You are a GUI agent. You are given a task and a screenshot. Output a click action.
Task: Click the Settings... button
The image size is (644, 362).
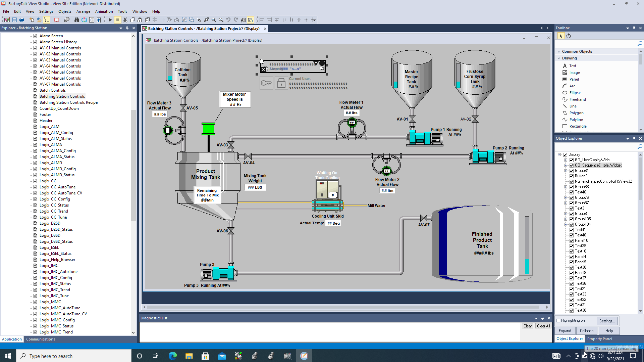607,321
